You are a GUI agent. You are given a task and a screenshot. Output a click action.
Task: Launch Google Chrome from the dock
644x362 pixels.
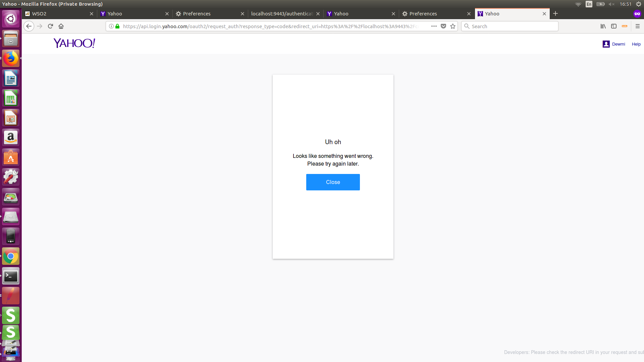11,256
